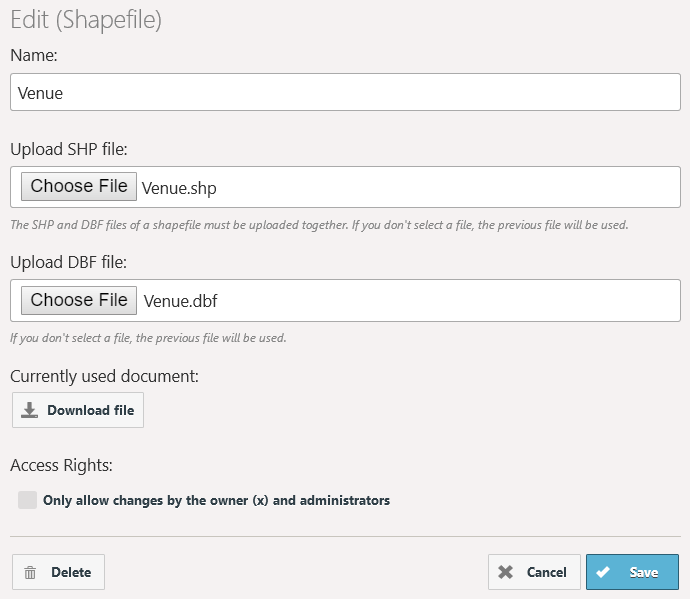This screenshot has width=690, height=599.
Task: Save the shapefile changes
Action: coord(632,572)
